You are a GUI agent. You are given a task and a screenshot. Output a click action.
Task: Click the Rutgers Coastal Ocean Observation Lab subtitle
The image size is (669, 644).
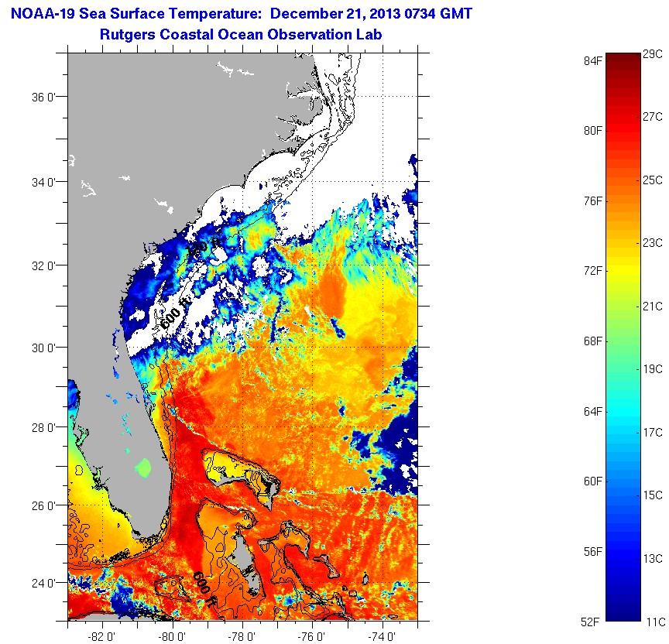(x=241, y=35)
